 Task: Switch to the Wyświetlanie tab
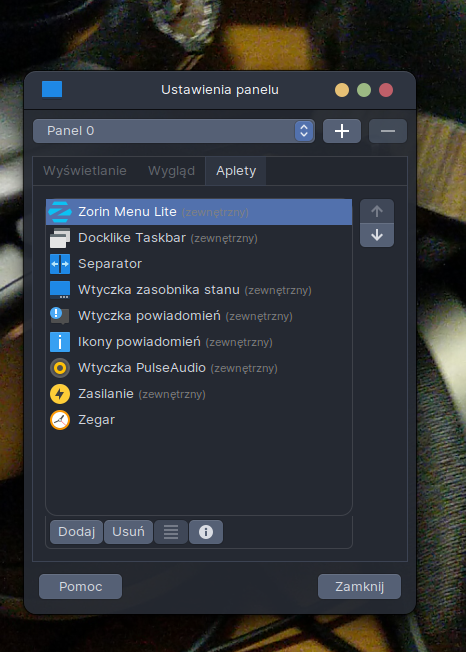[85, 171]
